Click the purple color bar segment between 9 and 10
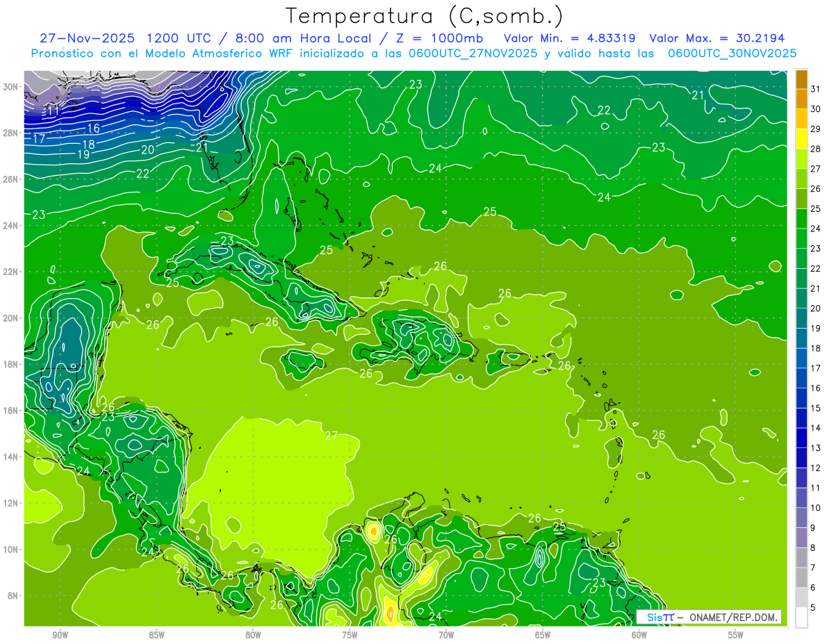This screenshot has width=834, height=644. [x=801, y=518]
